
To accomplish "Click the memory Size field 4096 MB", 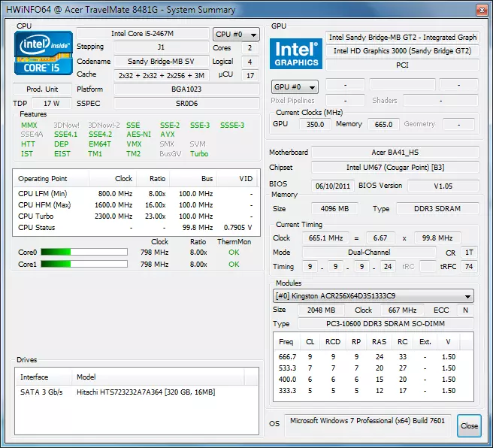I will click(x=334, y=208).
